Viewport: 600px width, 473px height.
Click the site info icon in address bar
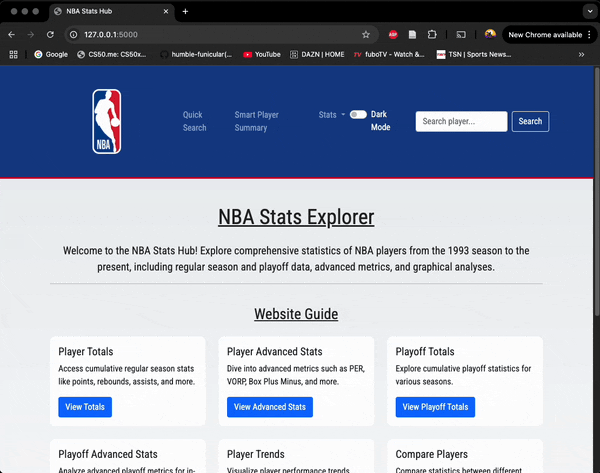(x=73, y=35)
